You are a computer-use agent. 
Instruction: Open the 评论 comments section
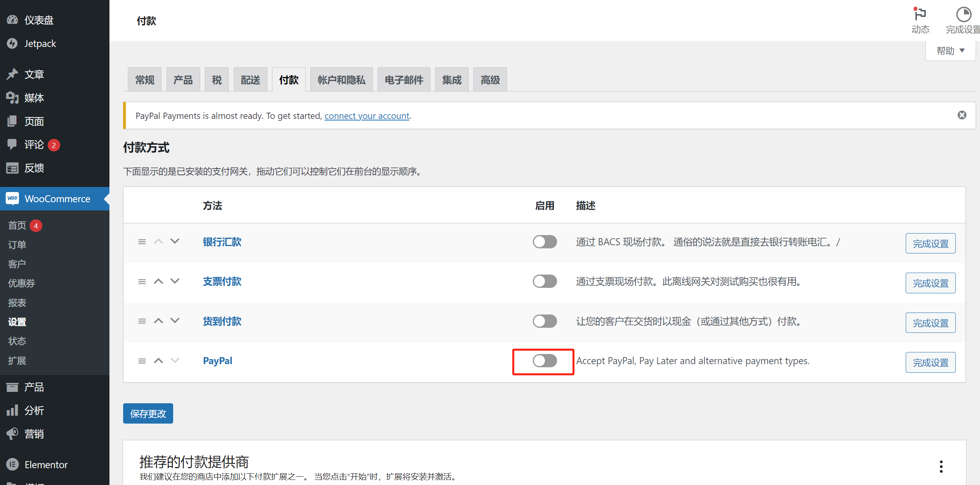(34, 144)
